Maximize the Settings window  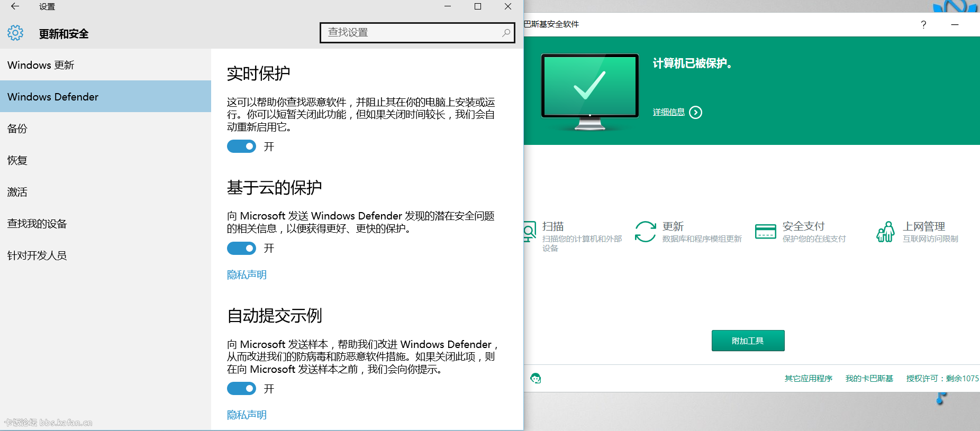pos(478,6)
